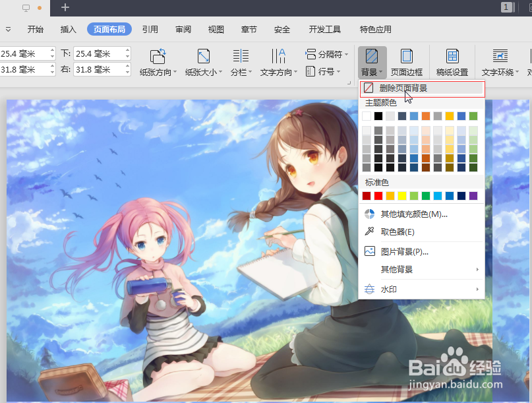Select the 页面布局 tab

click(x=109, y=30)
